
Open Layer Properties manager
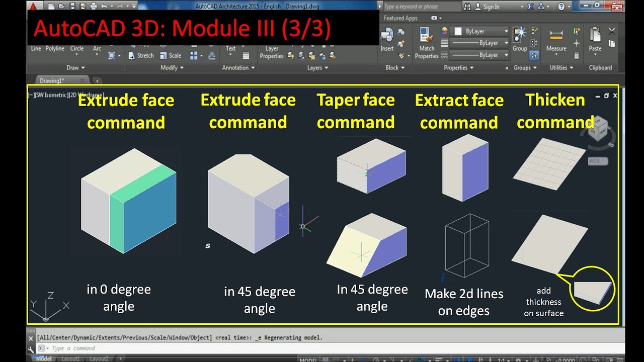(x=272, y=52)
